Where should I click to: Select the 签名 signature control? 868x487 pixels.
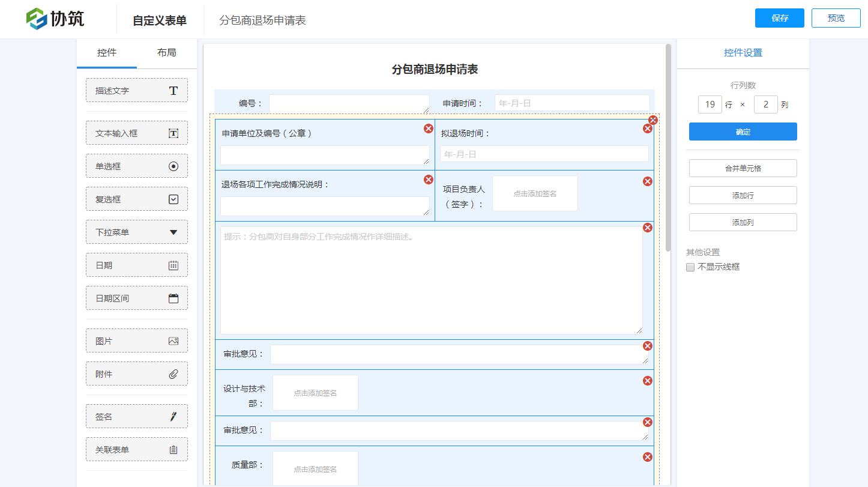pos(137,417)
